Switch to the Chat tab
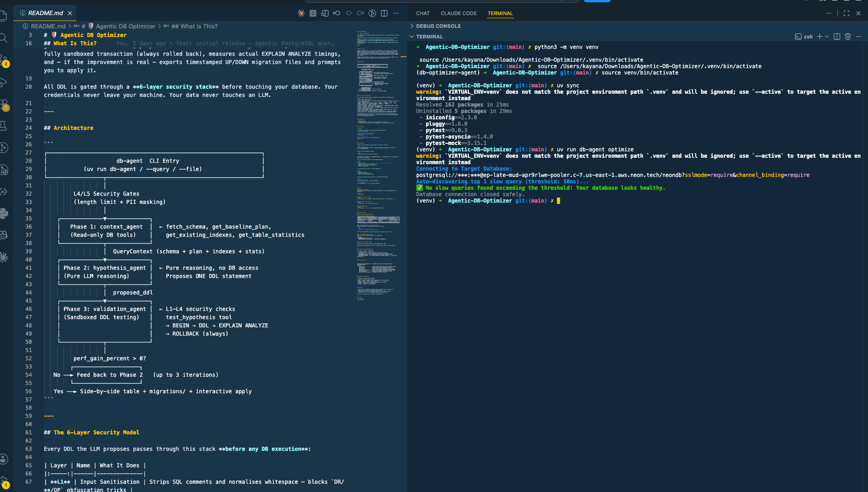This screenshot has width=868, height=492. 423,13
